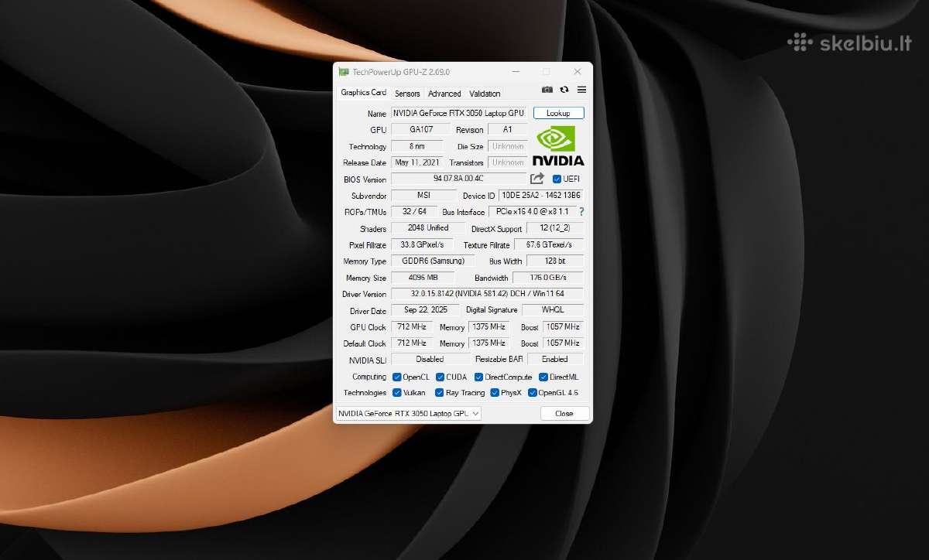Click the Device ID value 10DE 25A2
This screenshot has height=560, width=929.
pos(541,196)
